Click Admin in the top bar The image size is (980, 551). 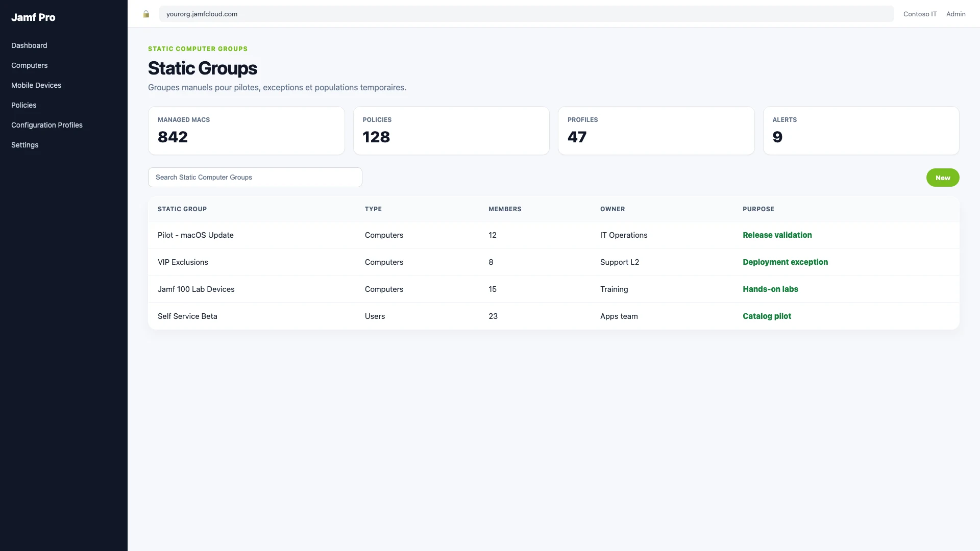(x=956, y=14)
